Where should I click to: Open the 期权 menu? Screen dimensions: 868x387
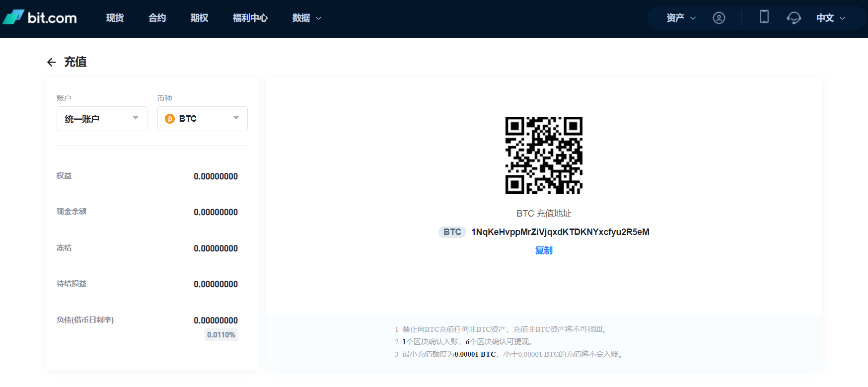pyautogui.click(x=199, y=18)
